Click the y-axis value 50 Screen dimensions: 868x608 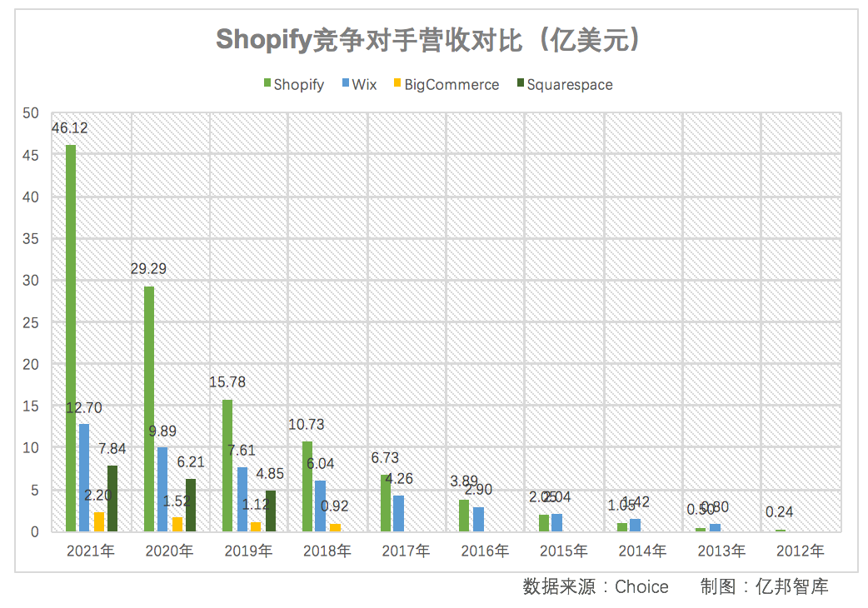click(31, 113)
